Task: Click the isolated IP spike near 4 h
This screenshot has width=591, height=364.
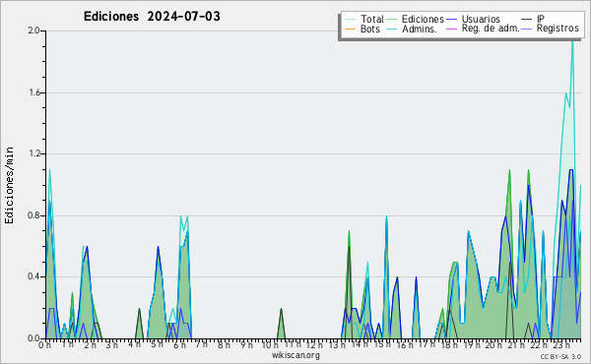Action: (139, 324)
